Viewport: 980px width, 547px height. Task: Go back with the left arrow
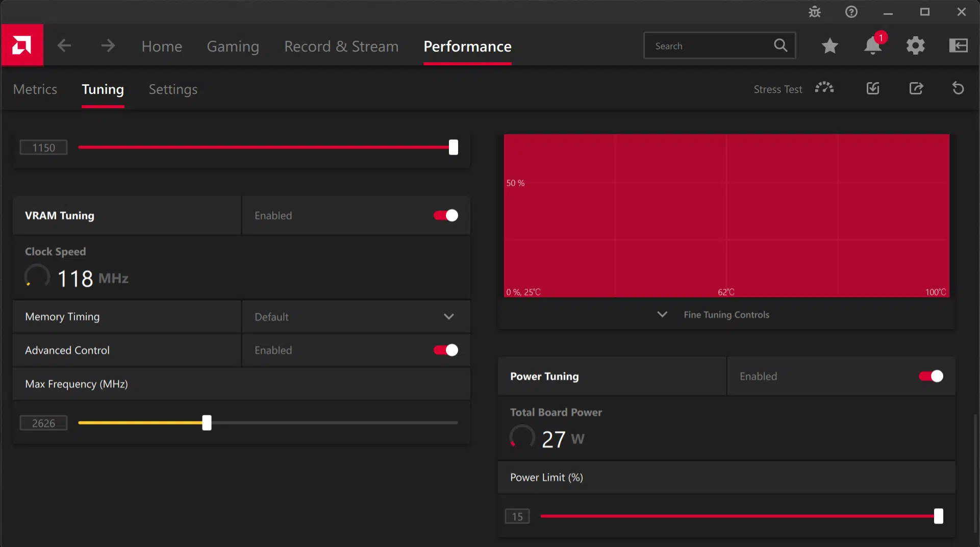(x=64, y=45)
